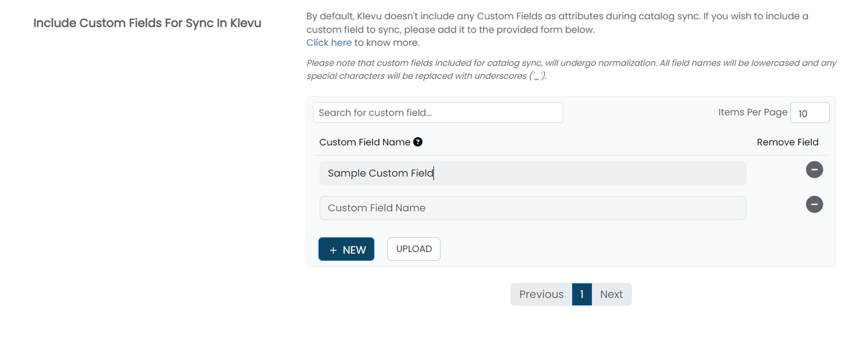The height and width of the screenshot is (339, 868).
Task: Remove the Sample Custom Field row
Action: [x=814, y=170]
